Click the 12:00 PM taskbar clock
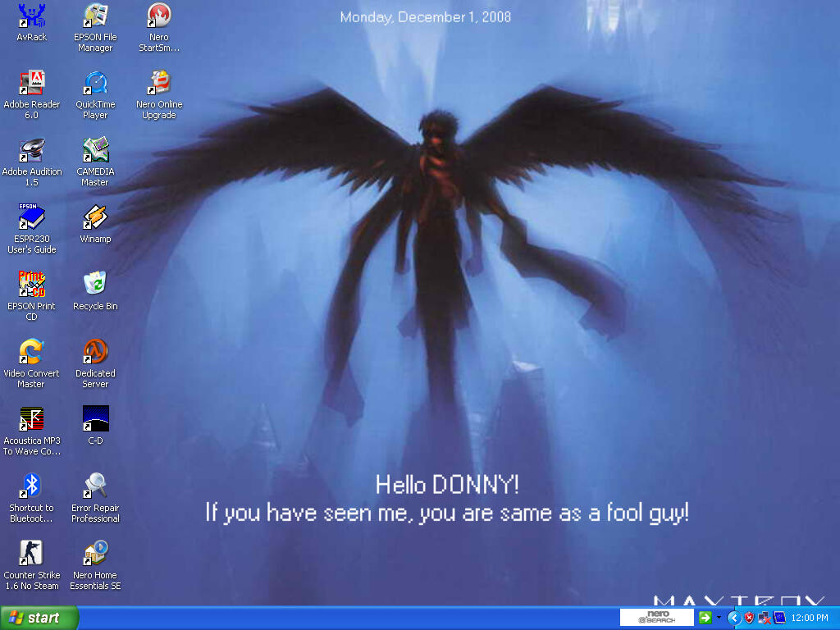 (x=810, y=619)
